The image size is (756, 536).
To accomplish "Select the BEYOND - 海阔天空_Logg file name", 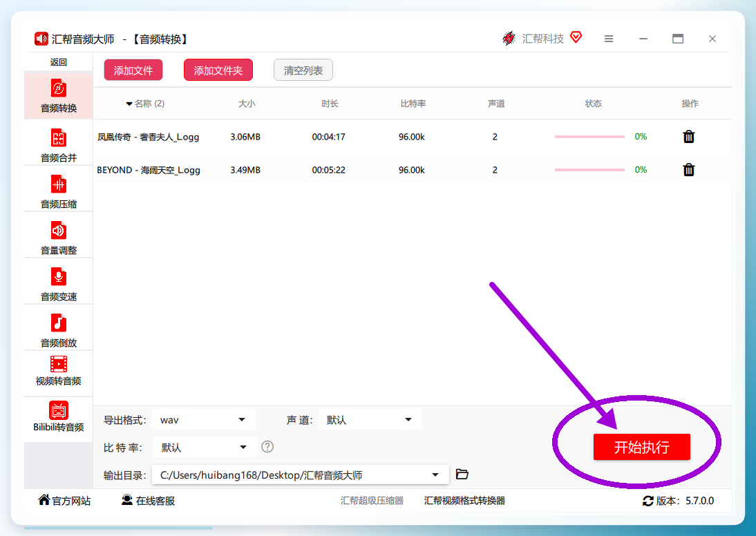I will [x=149, y=170].
